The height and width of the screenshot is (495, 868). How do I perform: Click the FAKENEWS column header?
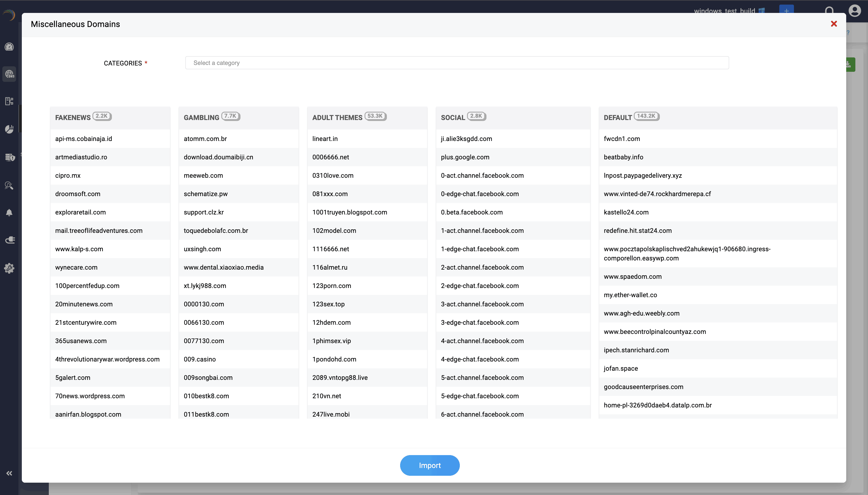point(73,118)
